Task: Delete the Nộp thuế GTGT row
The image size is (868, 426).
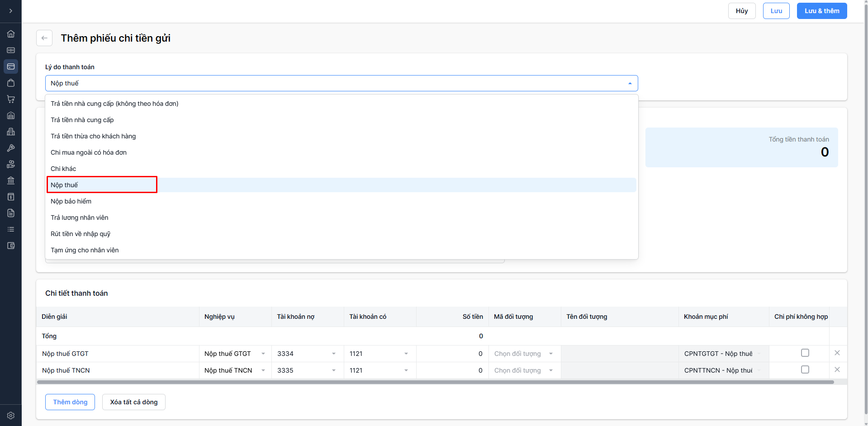Action: [x=837, y=353]
